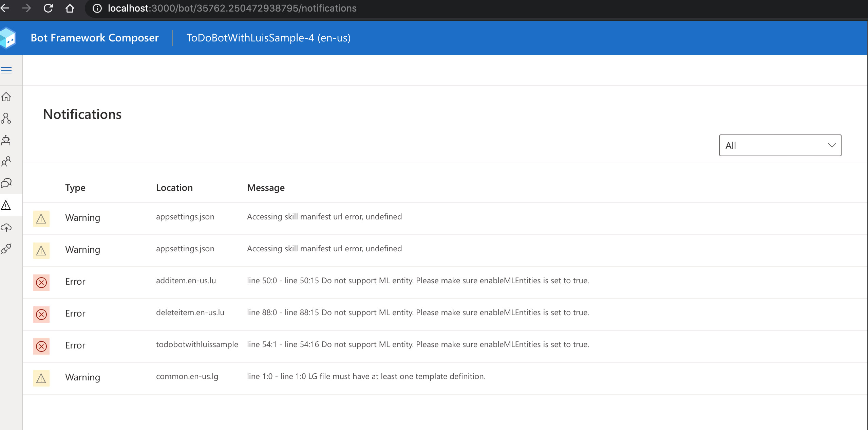Open the QnA chat bubbles icon
This screenshot has height=430, width=868.
6,183
